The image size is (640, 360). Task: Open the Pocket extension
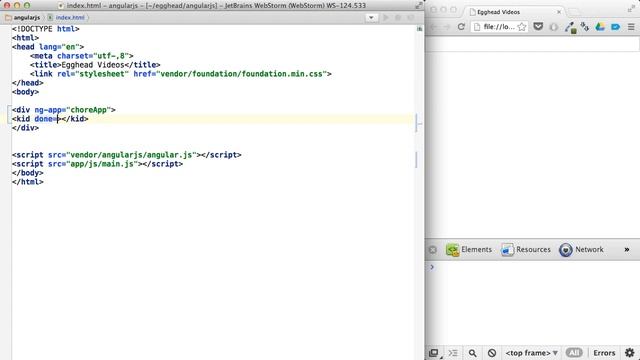tap(538, 27)
